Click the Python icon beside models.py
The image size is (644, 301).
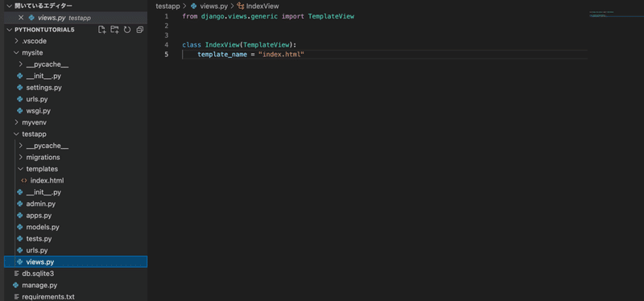coord(19,227)
